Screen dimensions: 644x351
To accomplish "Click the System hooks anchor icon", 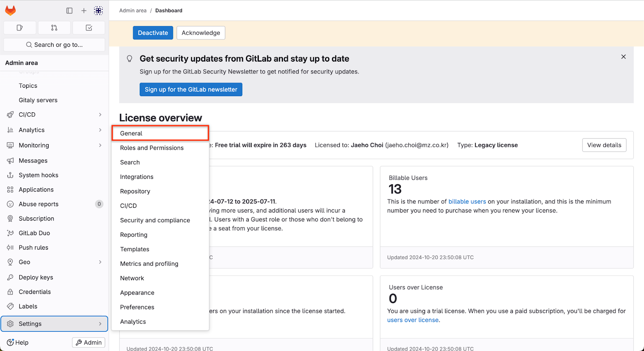I will point(10,175).
